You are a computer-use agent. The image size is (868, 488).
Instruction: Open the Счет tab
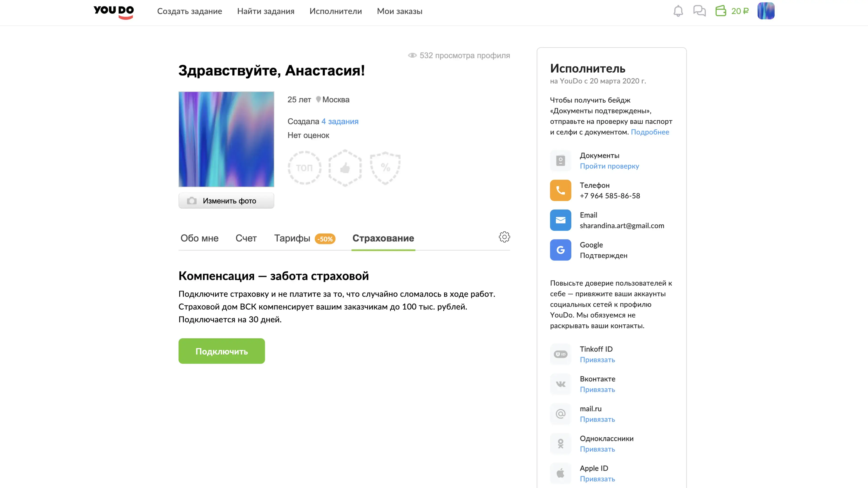246,238
